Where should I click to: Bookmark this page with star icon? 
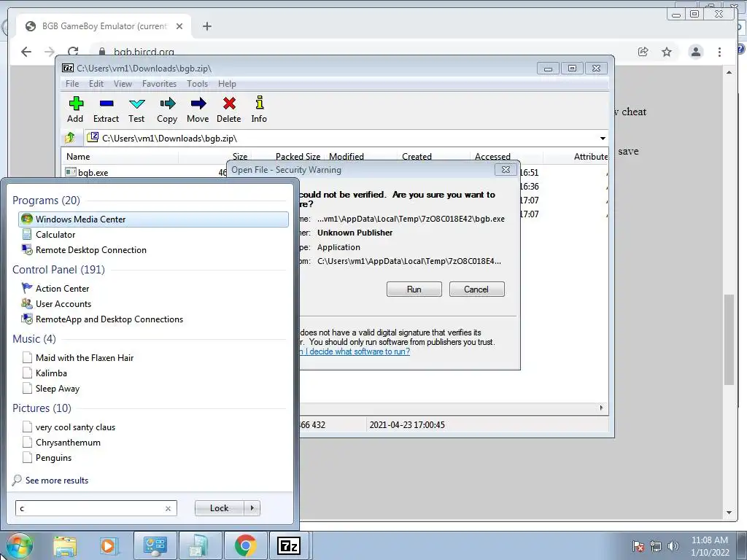(667, 52)
